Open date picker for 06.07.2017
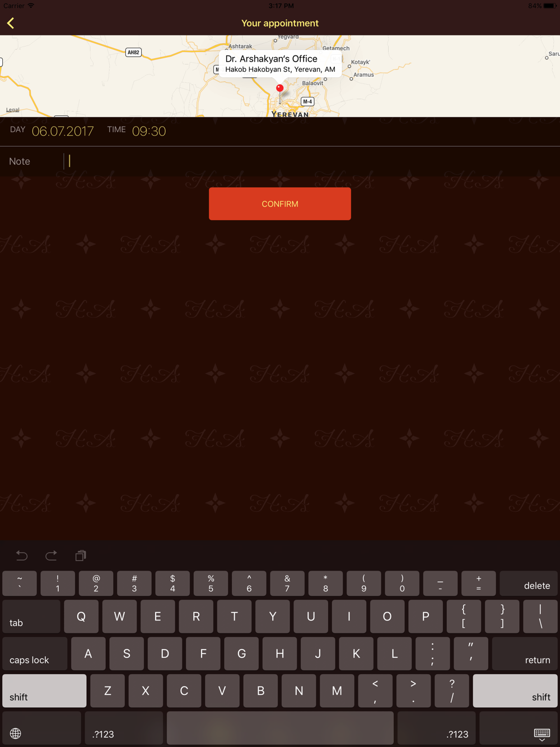Screen dimensions: 560x747 (63, 131)
